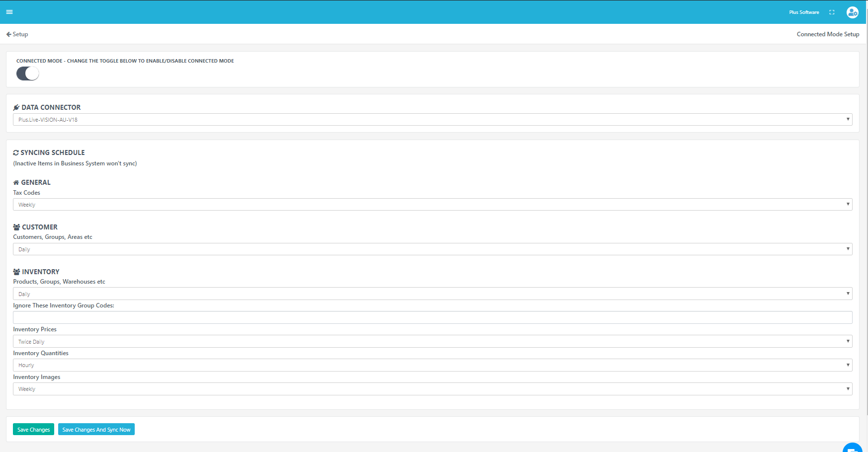Click the Save Changes button

(x=33, y=430)
